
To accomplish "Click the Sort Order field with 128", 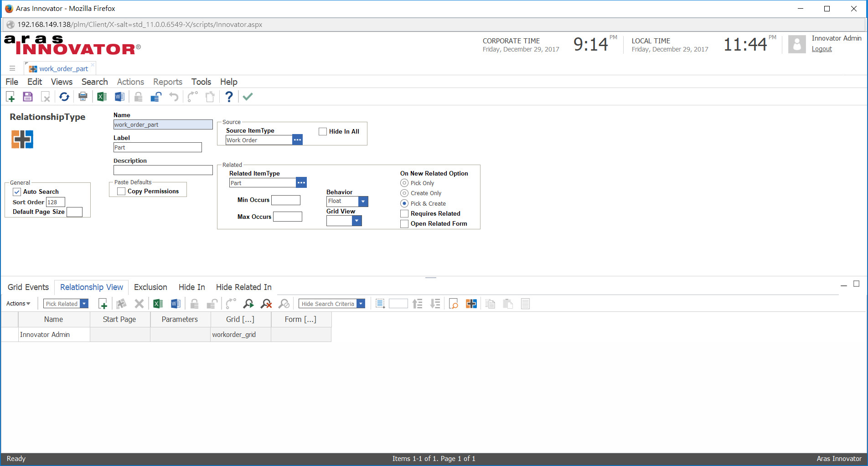I will click(x=55, y=202).
